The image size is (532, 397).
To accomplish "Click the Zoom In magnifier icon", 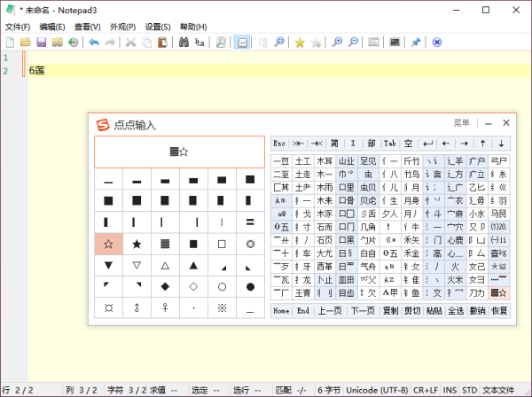I will 337,43.
